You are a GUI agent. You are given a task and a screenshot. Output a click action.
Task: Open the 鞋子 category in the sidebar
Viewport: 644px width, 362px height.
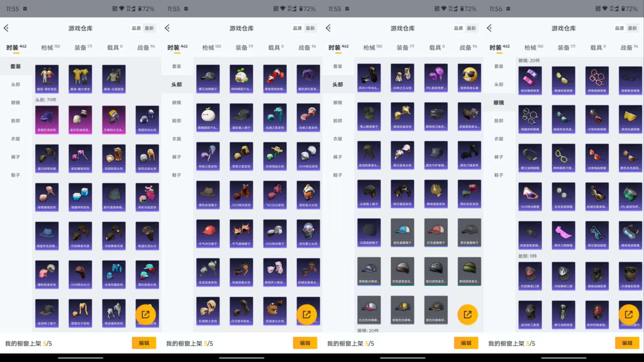[x=16, y=175]
